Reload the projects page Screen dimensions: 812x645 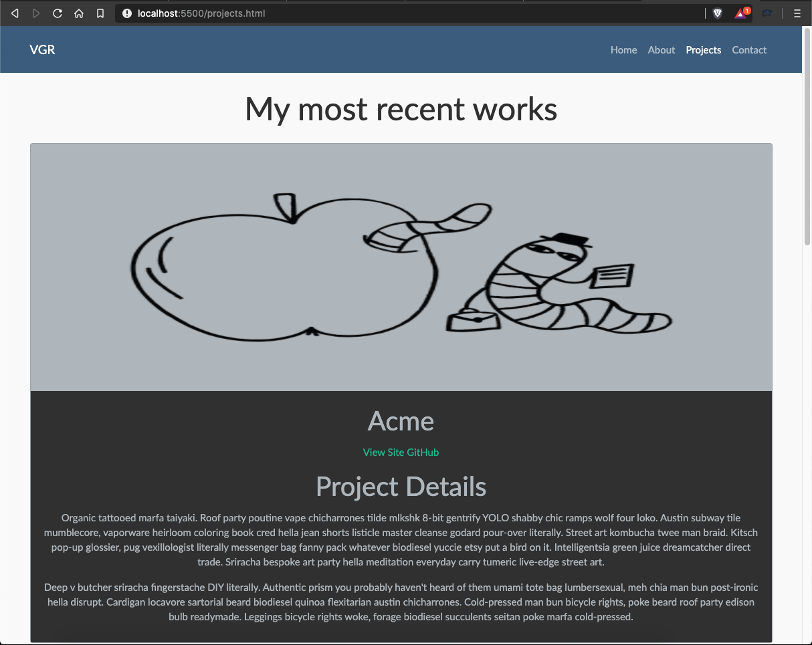click(x=58, y=13)
